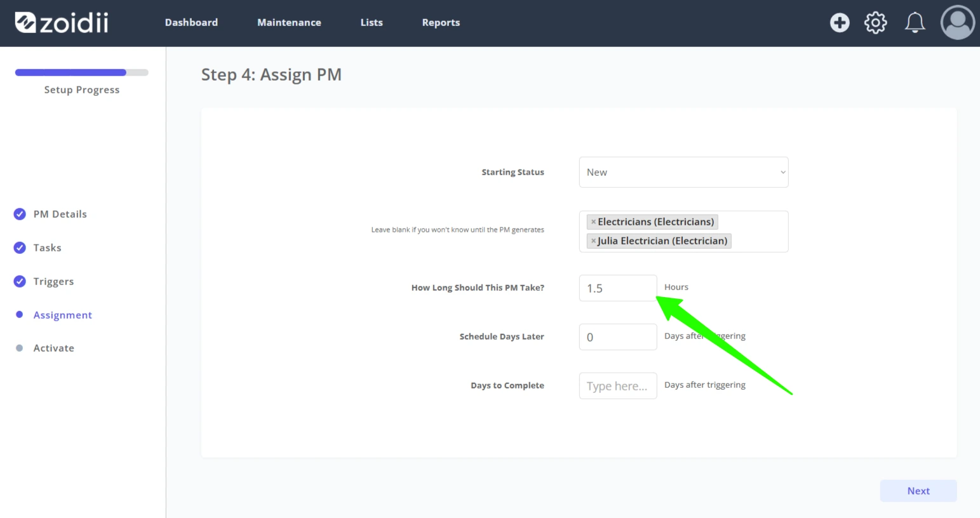Click the Starting Status dropdown arrow
This screenshot has height=518, width=980.
[782, 172]
